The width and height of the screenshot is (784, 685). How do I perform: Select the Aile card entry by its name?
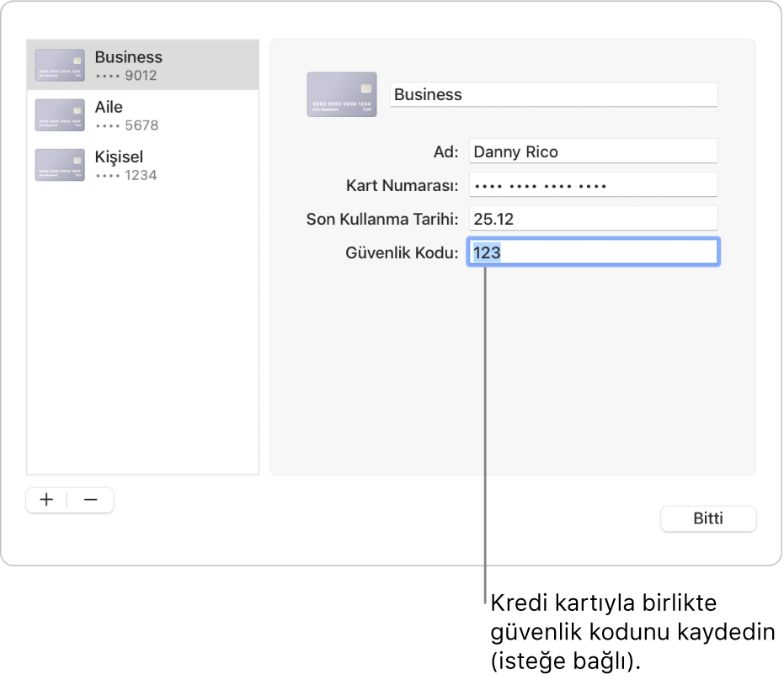109,107
